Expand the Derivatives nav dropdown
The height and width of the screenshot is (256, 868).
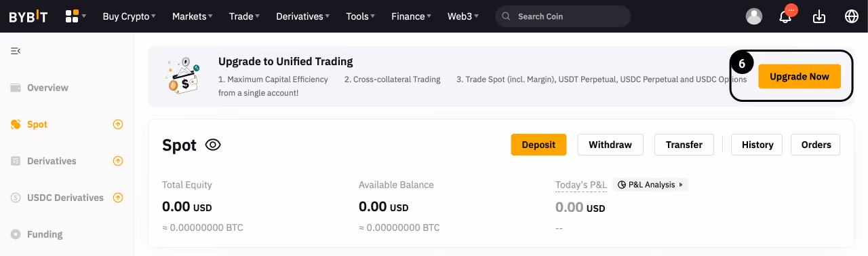click(x=303, y=16)
